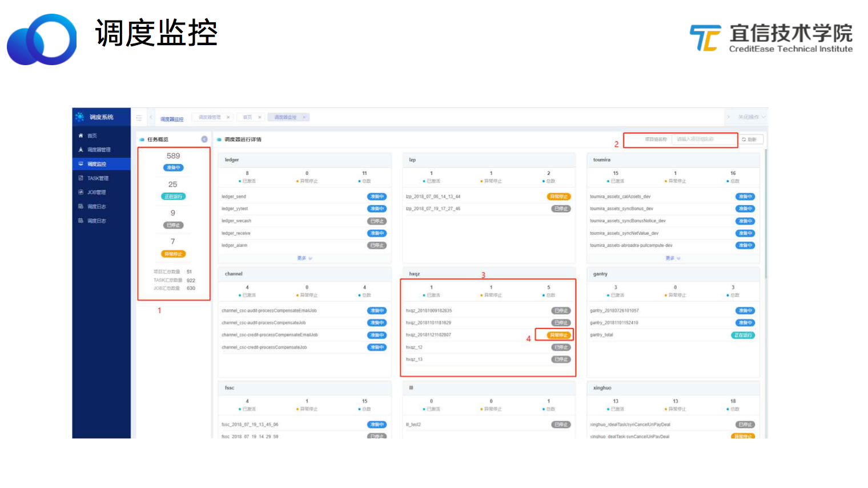The image size is (868, 488).
Task: Click the TASK汇总数量 922 summary line
Action: pyautogui.click(x=174, y=280)
